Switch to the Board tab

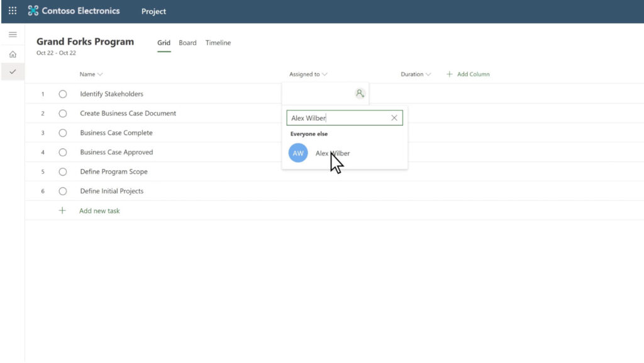[187, 43]
